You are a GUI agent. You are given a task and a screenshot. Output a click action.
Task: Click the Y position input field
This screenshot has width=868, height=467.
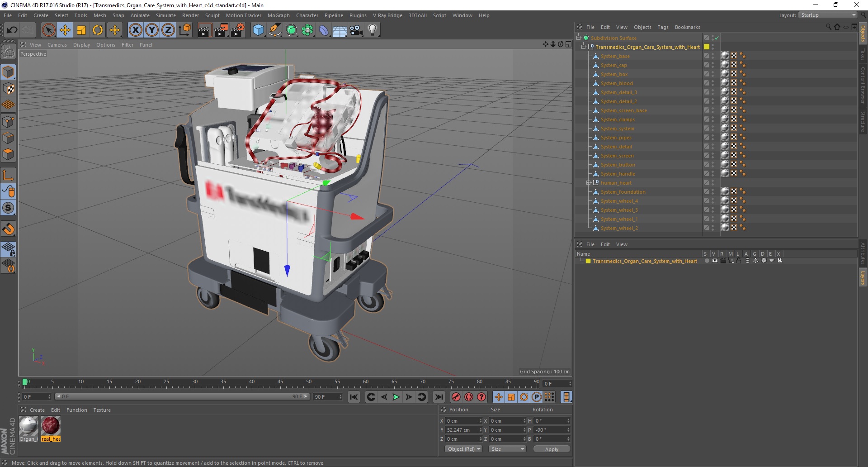pyautogui.click(x=461, y=430)
